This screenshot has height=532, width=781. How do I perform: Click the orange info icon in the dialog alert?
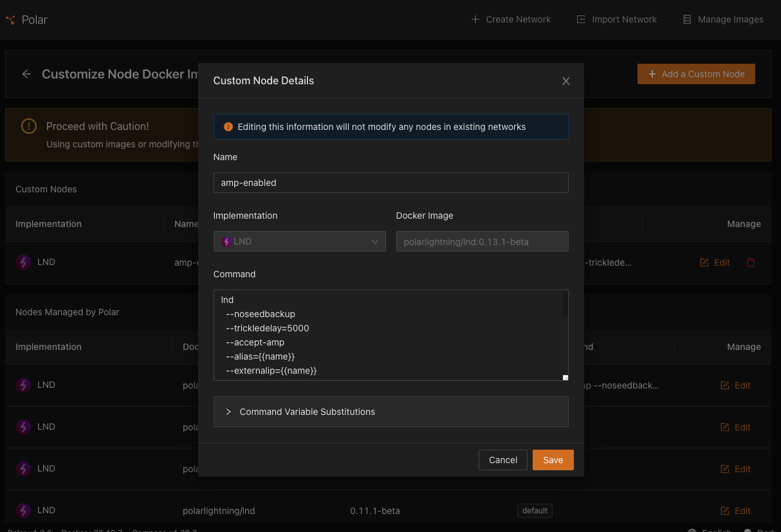click(228, 127)
